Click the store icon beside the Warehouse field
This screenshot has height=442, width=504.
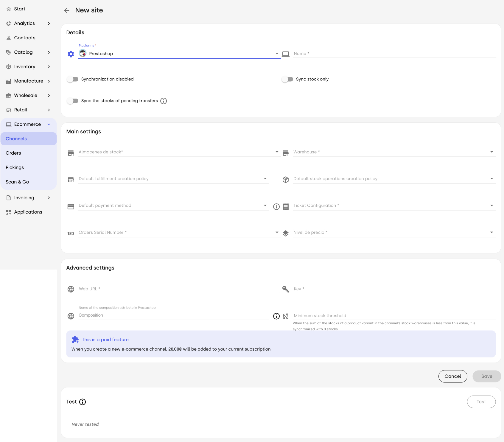(x=286, y=153)
